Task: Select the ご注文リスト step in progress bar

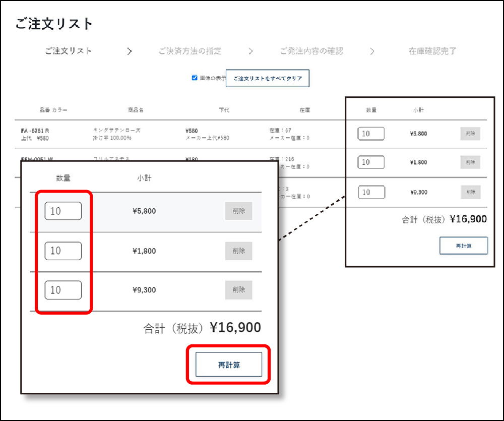Action: tap(69, 51)
